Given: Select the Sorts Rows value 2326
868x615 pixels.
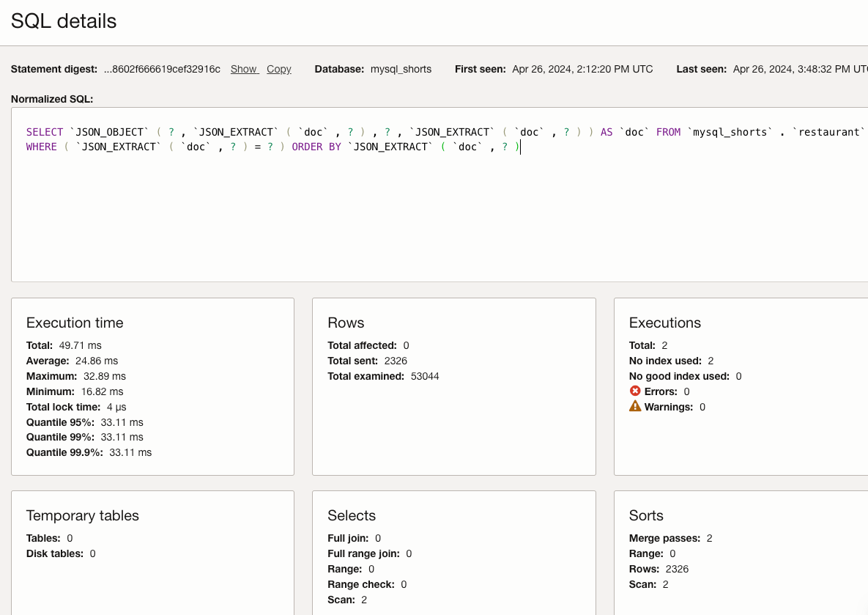Looking at the screenshot, I should pos(677,569).
